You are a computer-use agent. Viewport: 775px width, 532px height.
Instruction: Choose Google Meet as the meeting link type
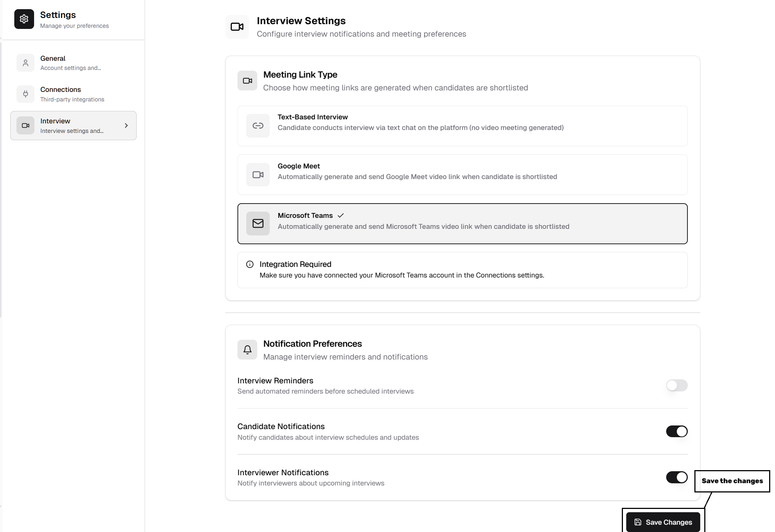tap(462, 175)
